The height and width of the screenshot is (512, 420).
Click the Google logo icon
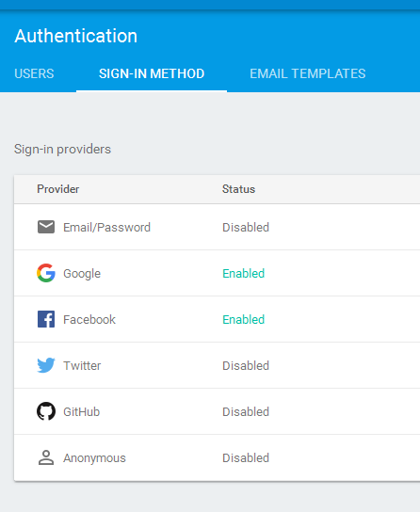click(46, 273)
